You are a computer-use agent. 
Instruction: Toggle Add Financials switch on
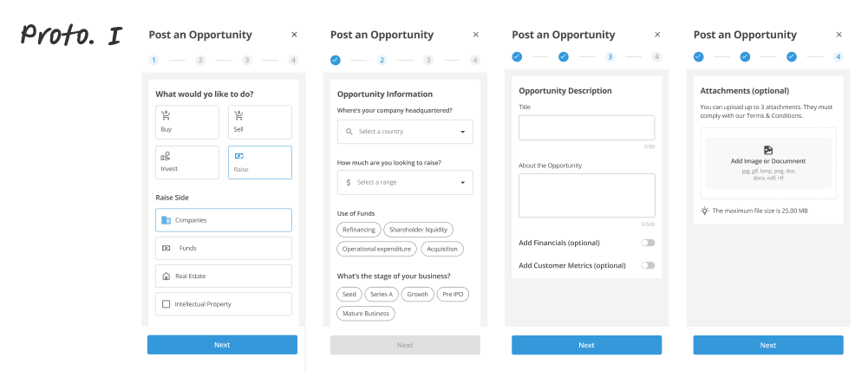point(648,243)
